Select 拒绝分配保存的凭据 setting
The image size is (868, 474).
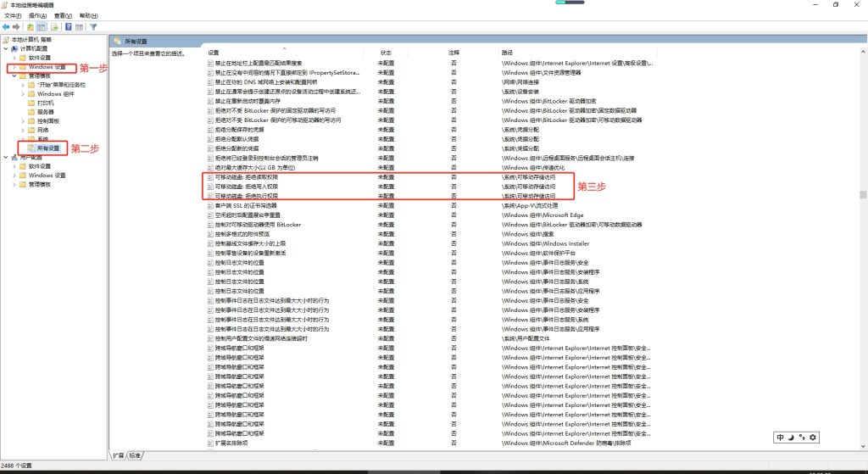pyautogui.click(x=237, y=130)
